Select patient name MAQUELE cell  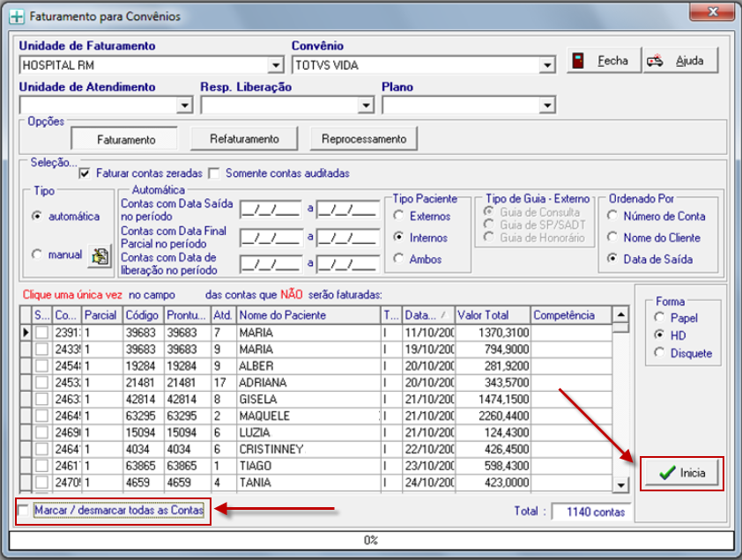308,416
